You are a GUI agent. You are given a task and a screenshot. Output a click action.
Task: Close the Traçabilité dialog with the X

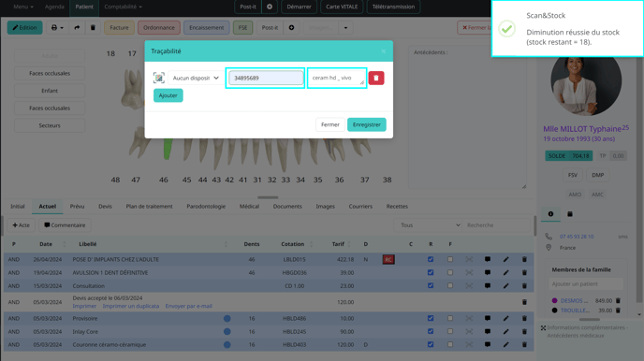(383, 51)
